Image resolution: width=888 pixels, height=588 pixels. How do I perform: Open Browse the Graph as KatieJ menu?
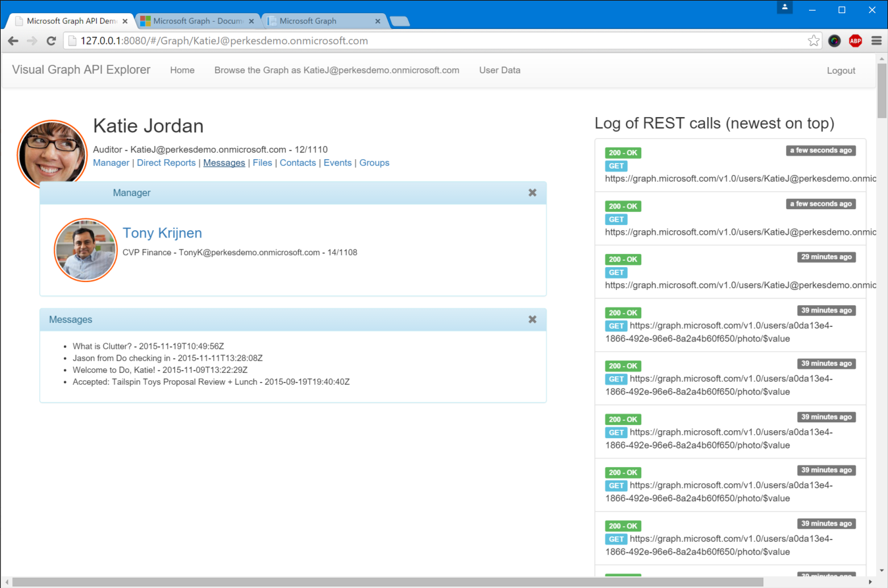(337, 70)
